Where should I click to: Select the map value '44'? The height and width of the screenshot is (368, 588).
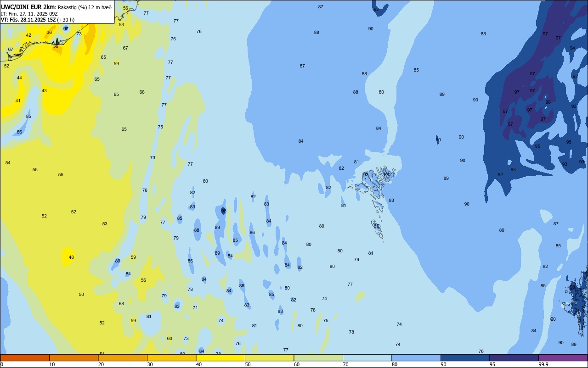pos(19,78)
